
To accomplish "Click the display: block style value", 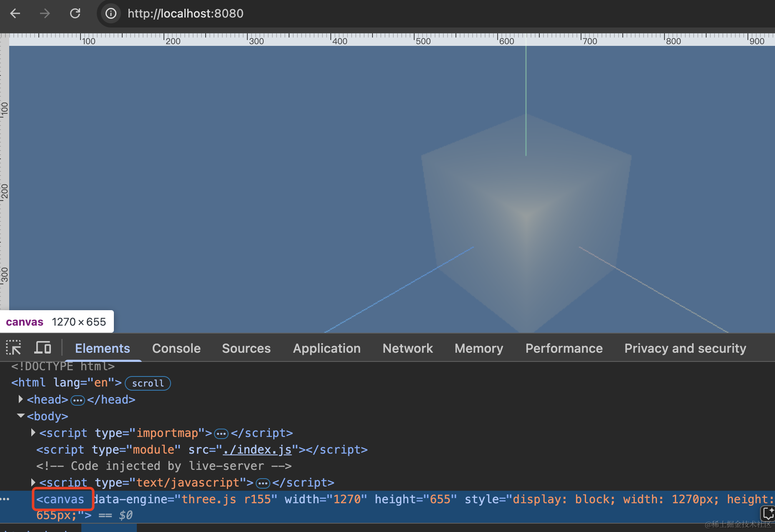I will (x=564, y=499).
